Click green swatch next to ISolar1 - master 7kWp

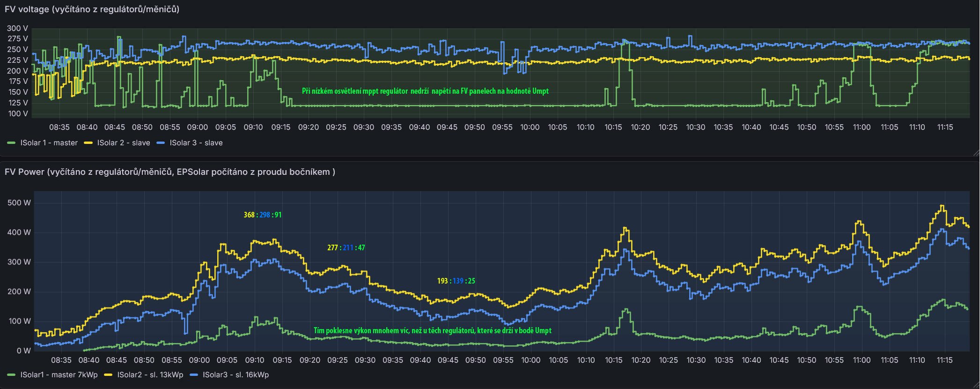pos(12,375)
